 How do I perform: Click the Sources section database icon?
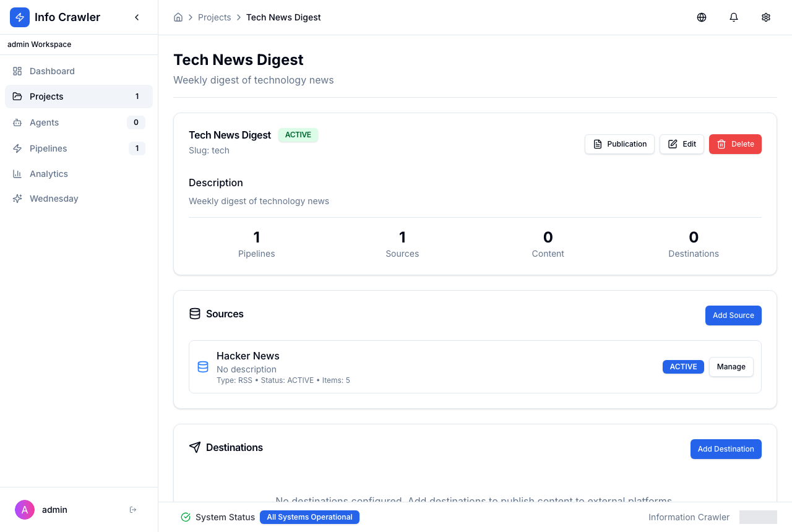(x=195, y=314)
